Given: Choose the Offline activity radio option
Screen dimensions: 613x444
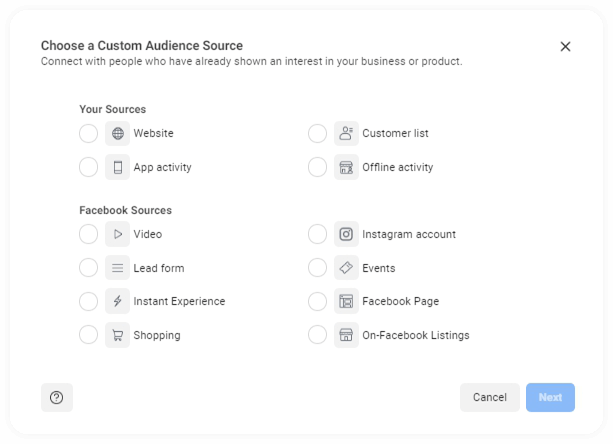Looking at the screenshot, I should pyautogui.click(x=317, y=167).
